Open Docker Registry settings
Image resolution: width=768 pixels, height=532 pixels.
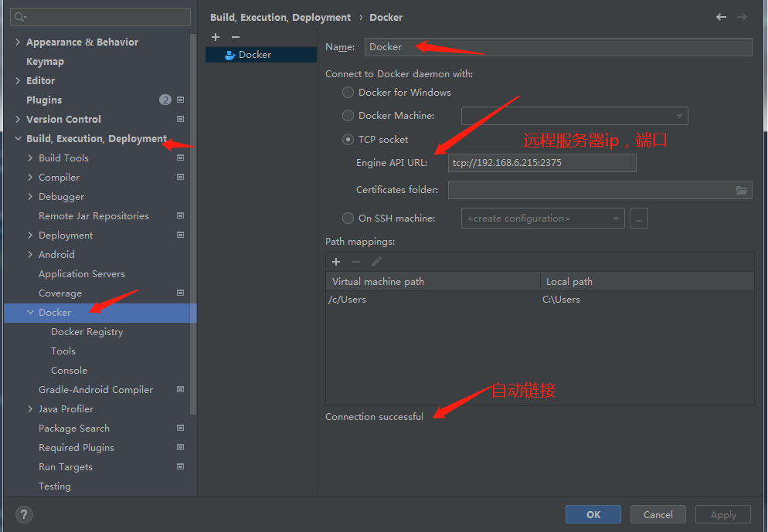pos(87,332)
